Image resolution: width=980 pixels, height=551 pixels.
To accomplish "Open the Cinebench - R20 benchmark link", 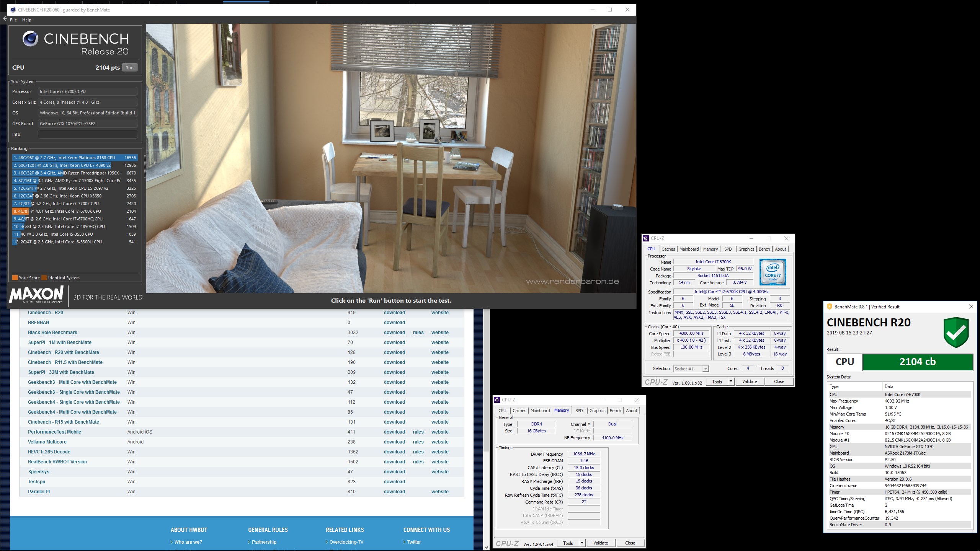I will [x=46, y=313].
